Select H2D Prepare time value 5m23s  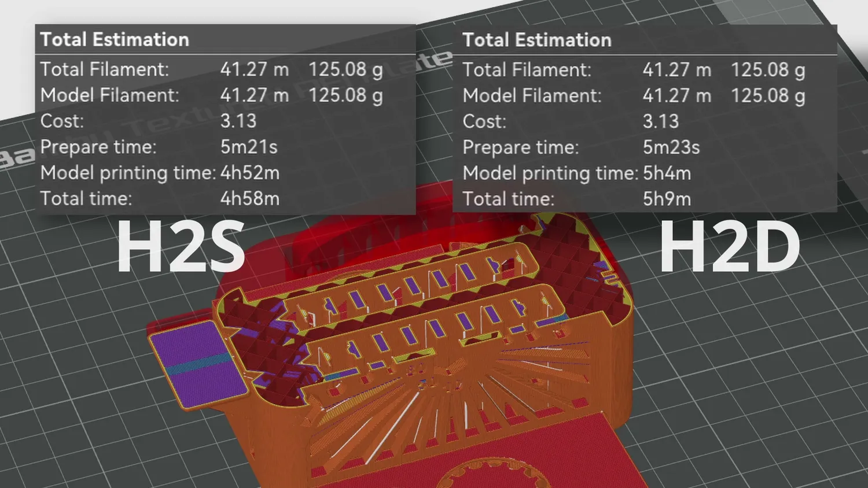click(671, 147)
